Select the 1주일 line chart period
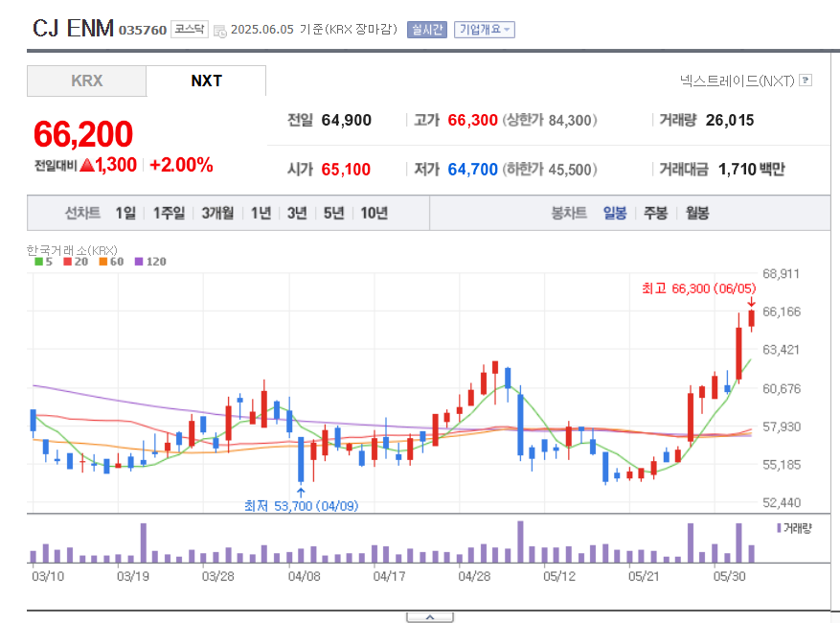 click(170, 214)
